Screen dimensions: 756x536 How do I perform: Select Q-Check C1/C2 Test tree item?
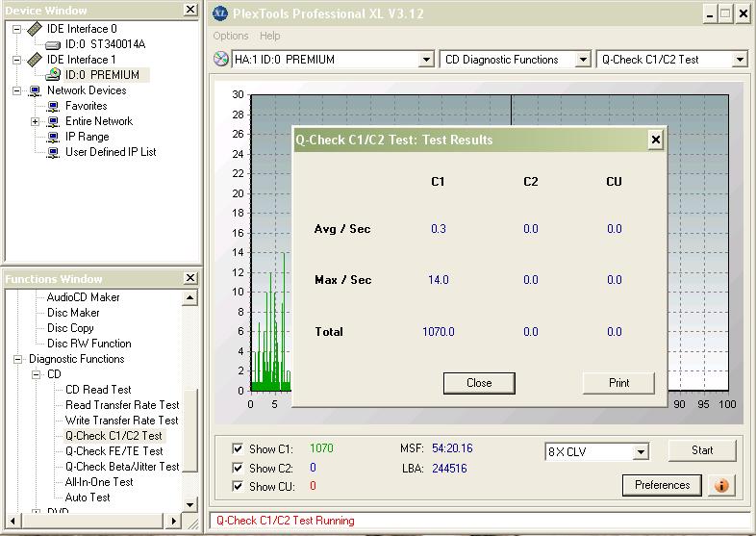coord(113,436)
